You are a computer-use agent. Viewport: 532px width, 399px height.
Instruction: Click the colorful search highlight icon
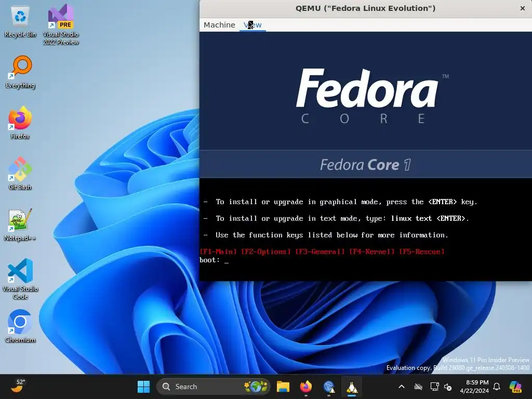[x=256, y=387]
